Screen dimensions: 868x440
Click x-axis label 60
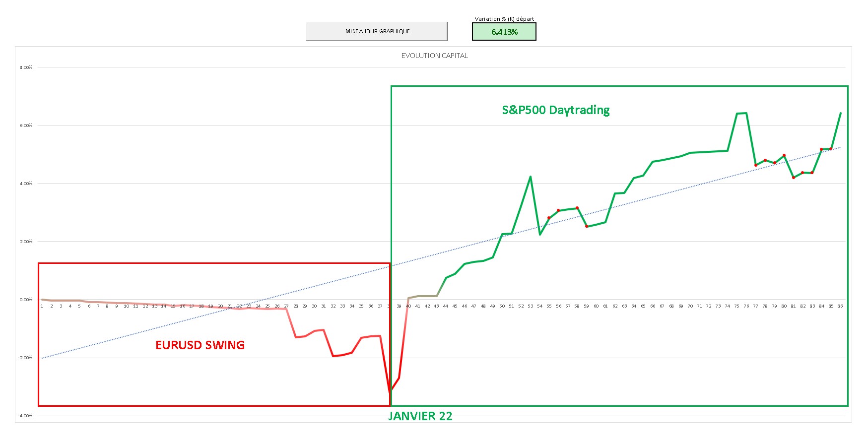coord(596,306)
